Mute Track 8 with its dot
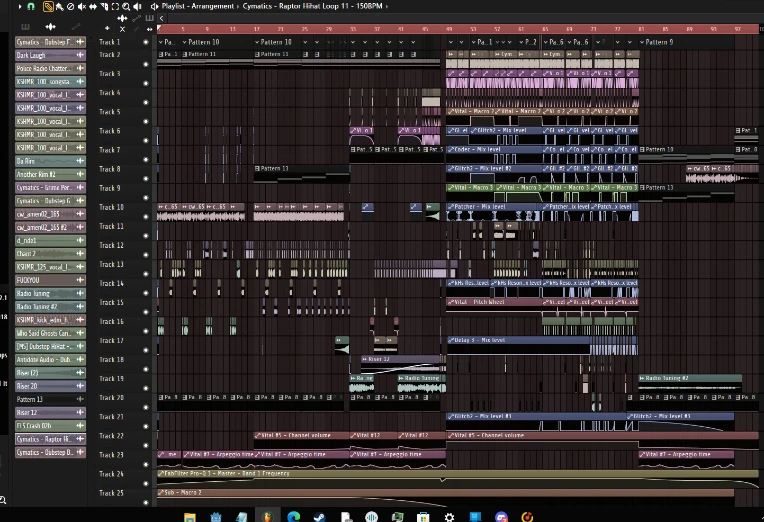764x522 pixels. 146,178
